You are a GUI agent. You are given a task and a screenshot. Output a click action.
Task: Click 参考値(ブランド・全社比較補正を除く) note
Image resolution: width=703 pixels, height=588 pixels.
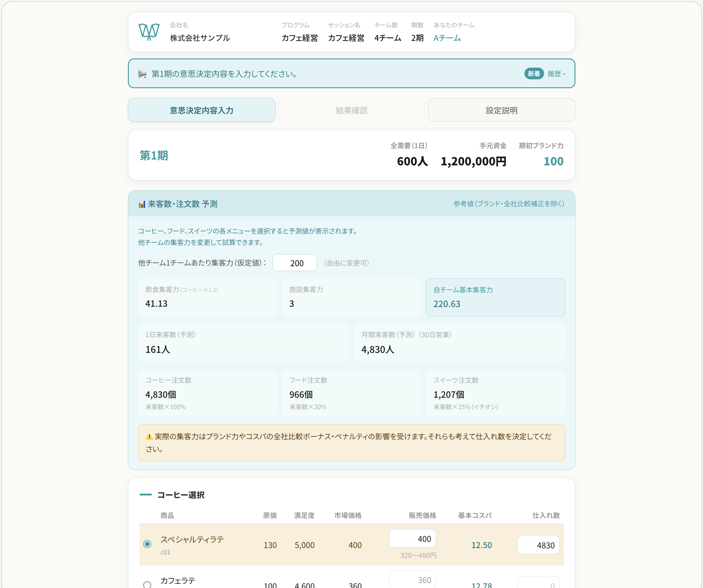point(509,204)
